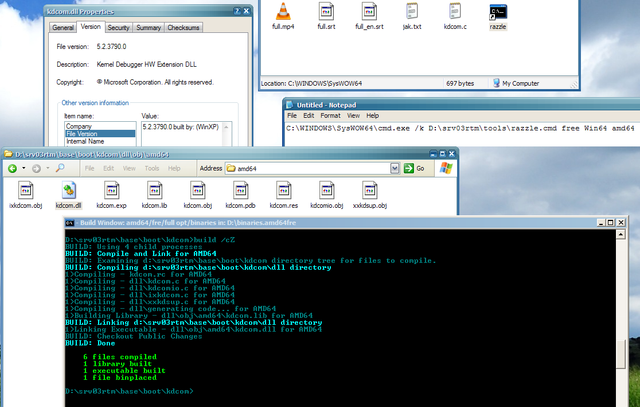Select the full.srt file icon
This screenshot has height=407, width=640.
coord(326,11)
